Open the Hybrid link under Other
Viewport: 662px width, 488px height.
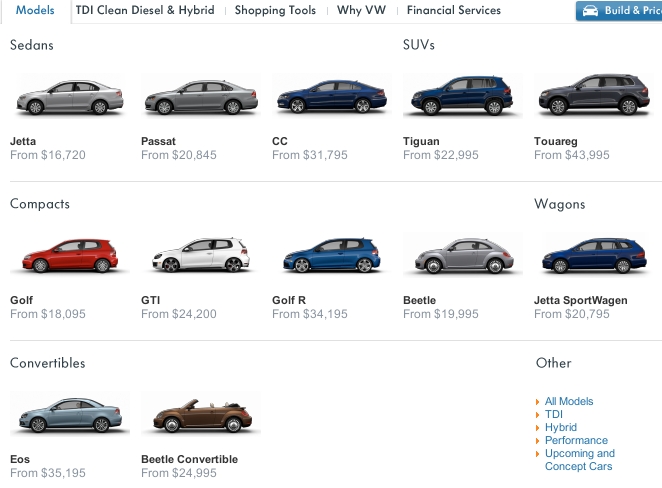pyautogui.click(x=561, y=427)
